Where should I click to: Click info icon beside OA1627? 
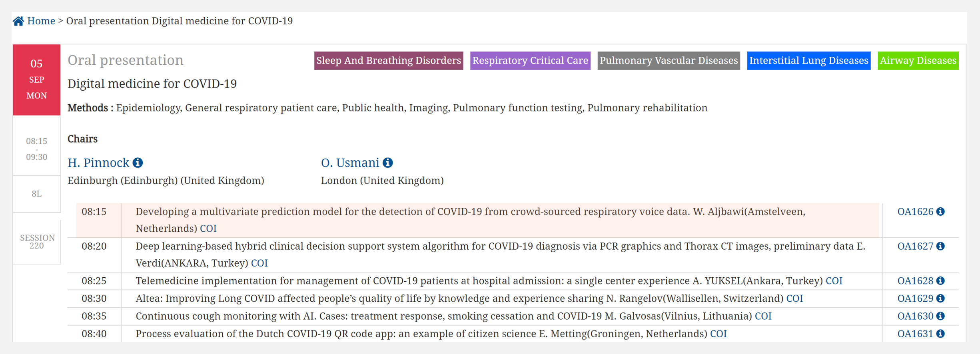[941, 246]
